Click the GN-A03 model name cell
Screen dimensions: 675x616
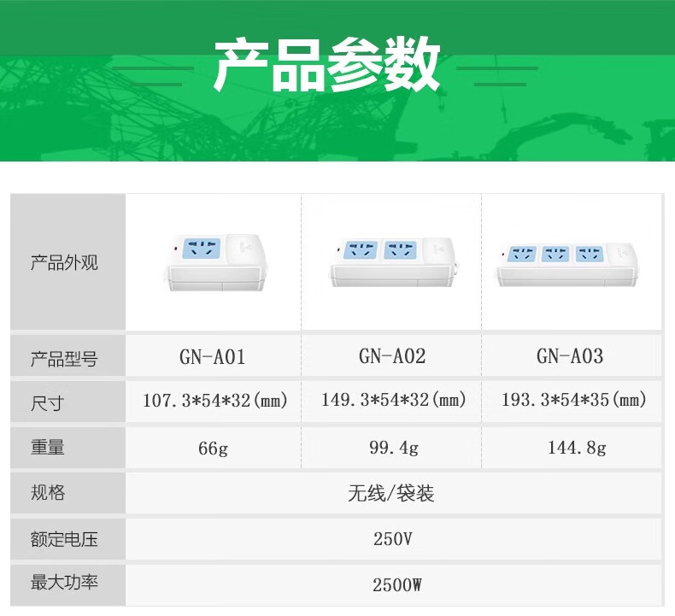pyautogui.click(x=570, y=357)
